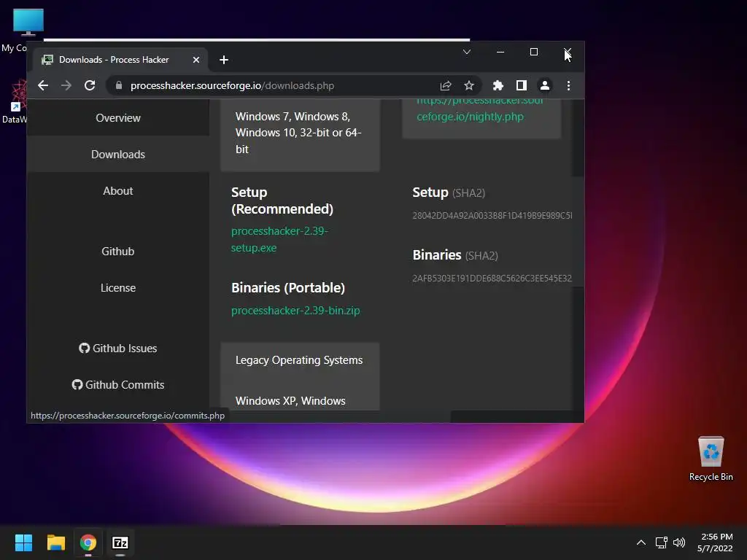747x560 pixels.
Task: Open the About sidebar item
Action: point(118,191)
